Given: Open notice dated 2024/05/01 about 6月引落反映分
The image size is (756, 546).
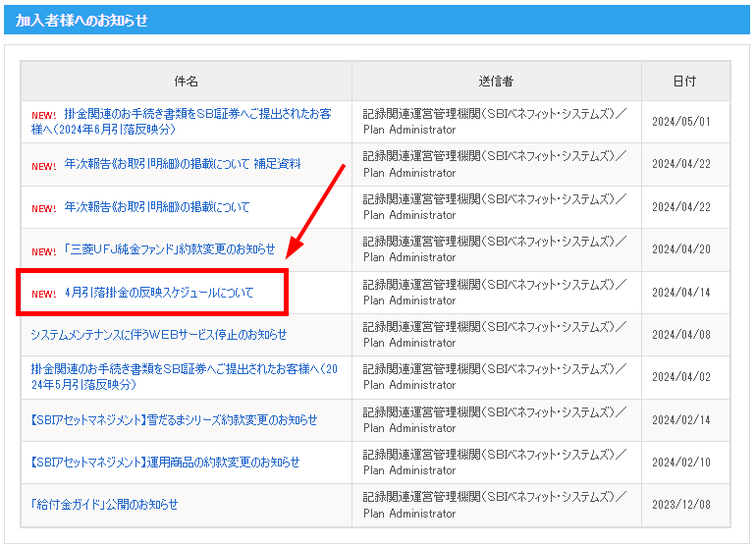Looking at the screenshot, I should tap(182, 122).
